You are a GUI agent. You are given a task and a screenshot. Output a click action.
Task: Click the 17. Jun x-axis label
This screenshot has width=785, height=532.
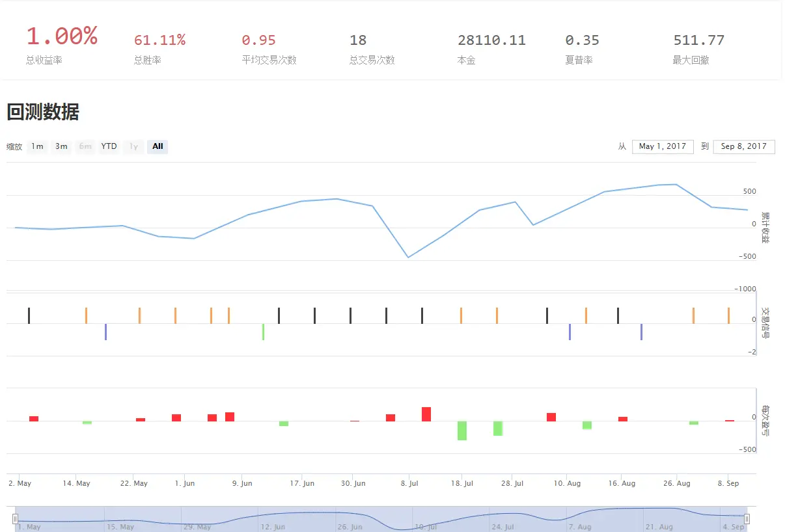(301, 483)
